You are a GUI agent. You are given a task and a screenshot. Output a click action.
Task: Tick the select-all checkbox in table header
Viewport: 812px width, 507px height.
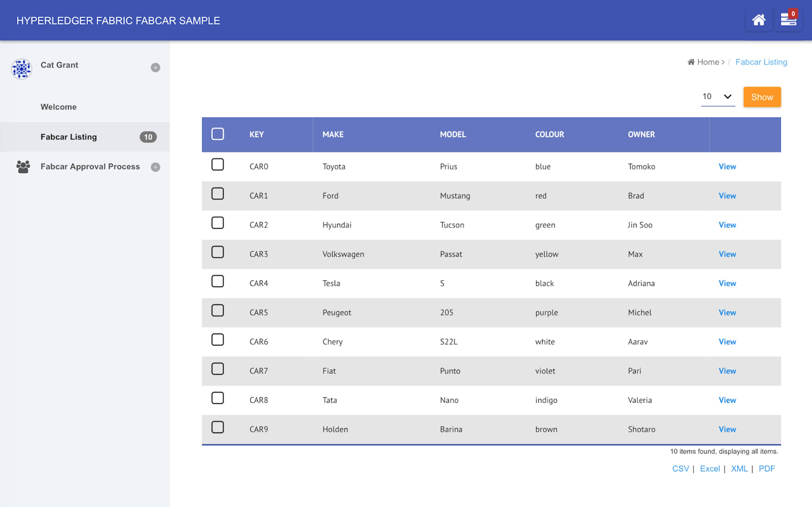[x=218, y=134]
